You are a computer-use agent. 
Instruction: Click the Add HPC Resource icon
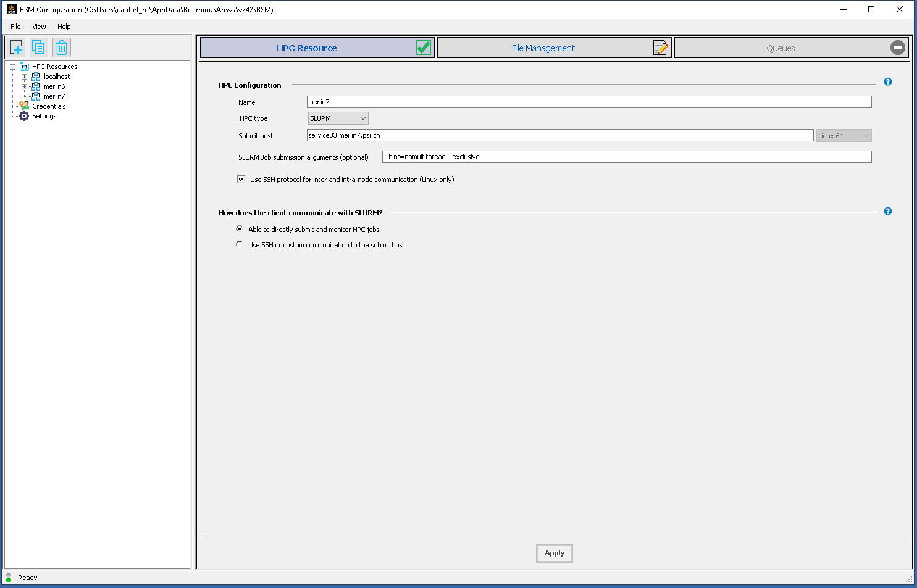point(15,47)
